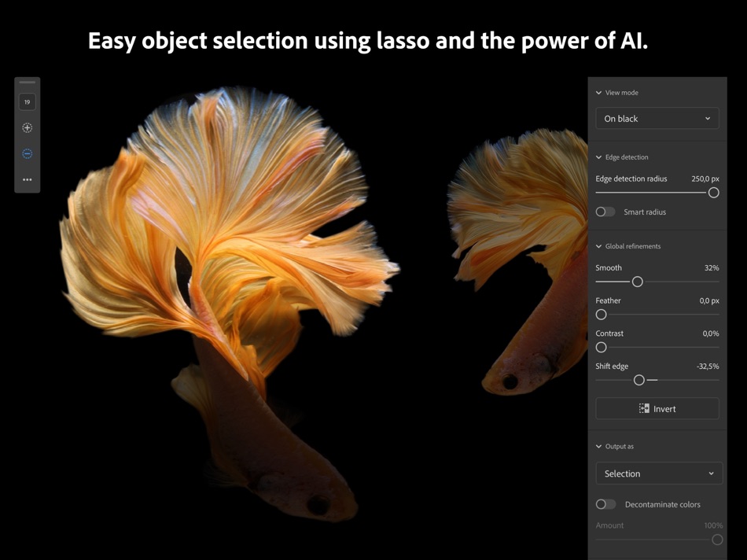Toggle the Smart radius switch

click(x=605, y=212)
